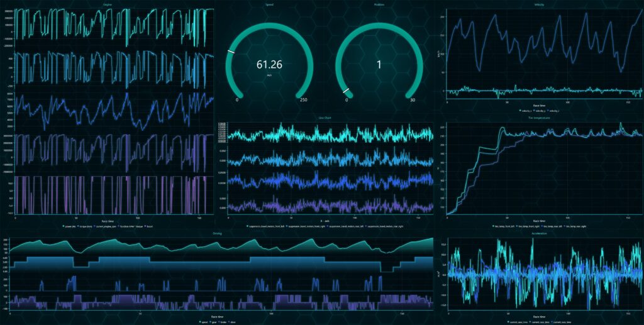Toggle power series in Engine legend

pos(69,226)
